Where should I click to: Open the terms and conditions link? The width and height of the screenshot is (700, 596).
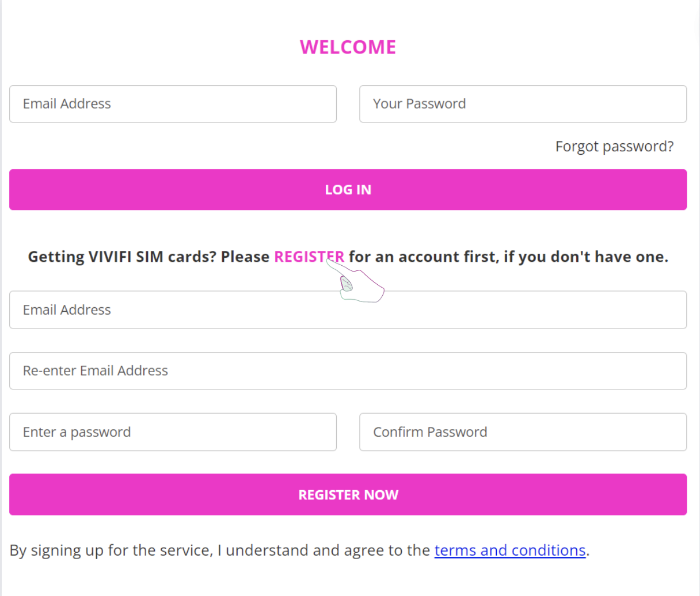509,550
